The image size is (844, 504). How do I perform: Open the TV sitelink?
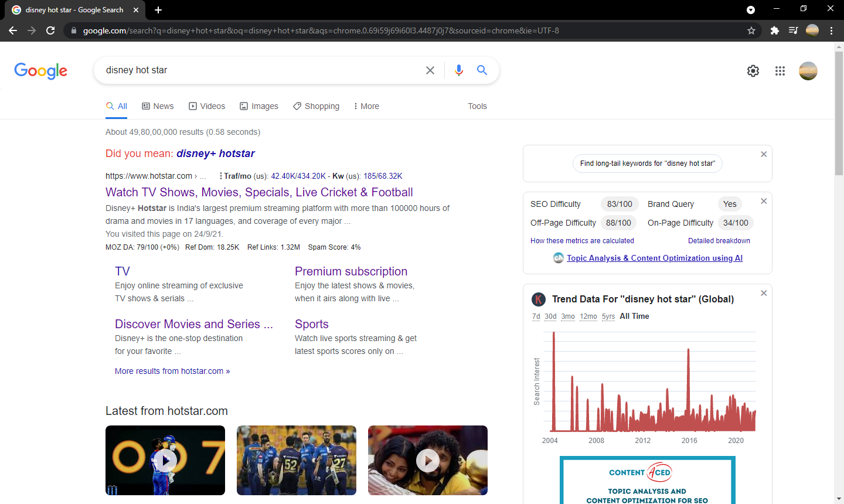(x=122, y=271)
